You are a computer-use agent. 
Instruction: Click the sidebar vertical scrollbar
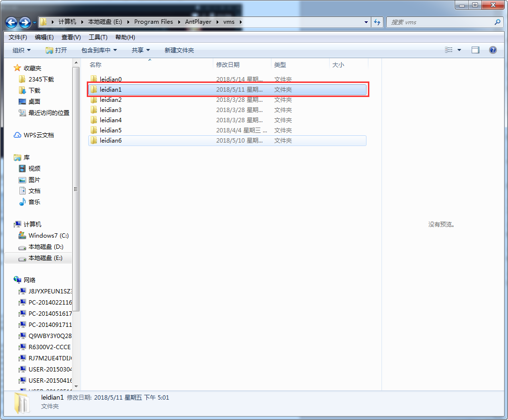click(76, 189)
